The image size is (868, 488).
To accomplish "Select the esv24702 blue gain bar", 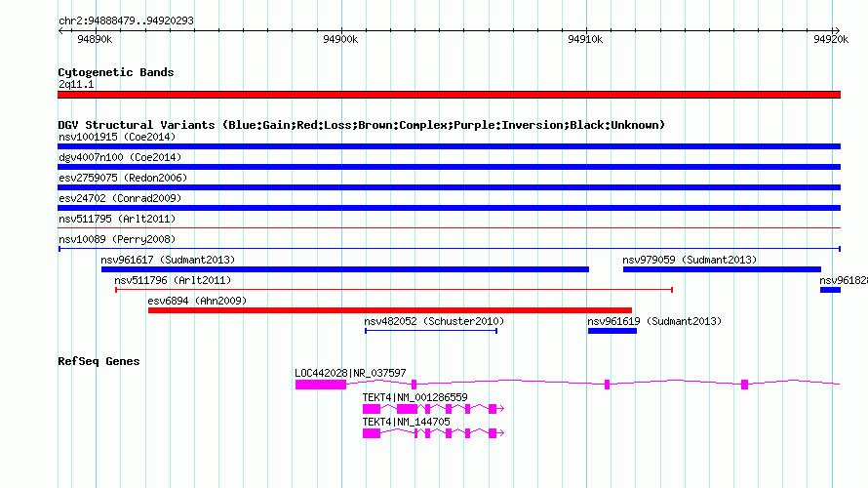I will pos(449,208).
